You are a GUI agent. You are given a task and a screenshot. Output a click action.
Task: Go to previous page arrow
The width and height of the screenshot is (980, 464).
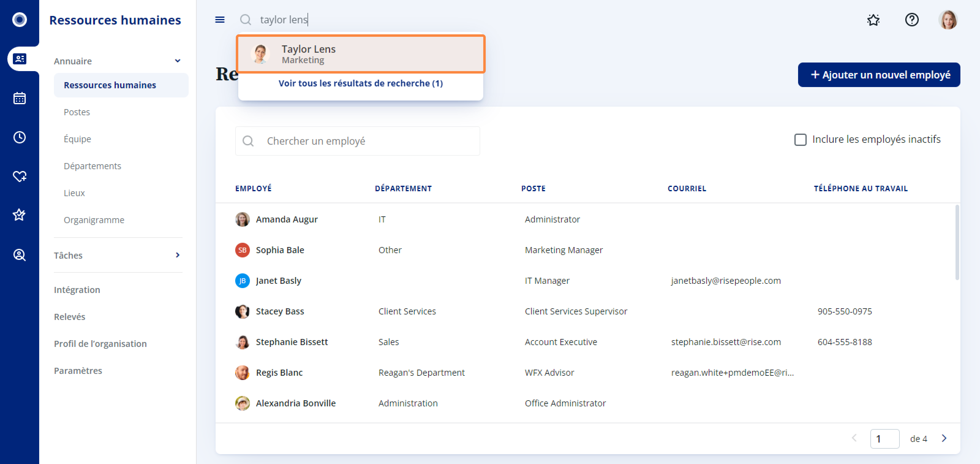click(854, 438)
